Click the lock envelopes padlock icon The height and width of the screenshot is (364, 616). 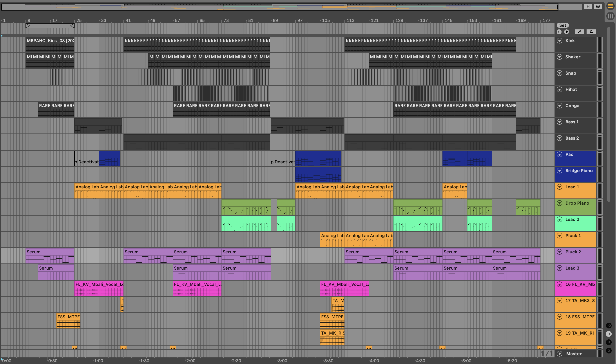coord(591,32)
